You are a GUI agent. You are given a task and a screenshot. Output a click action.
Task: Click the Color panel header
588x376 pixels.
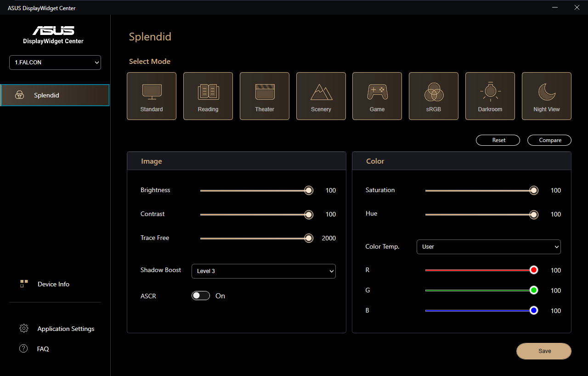[462, 161]
